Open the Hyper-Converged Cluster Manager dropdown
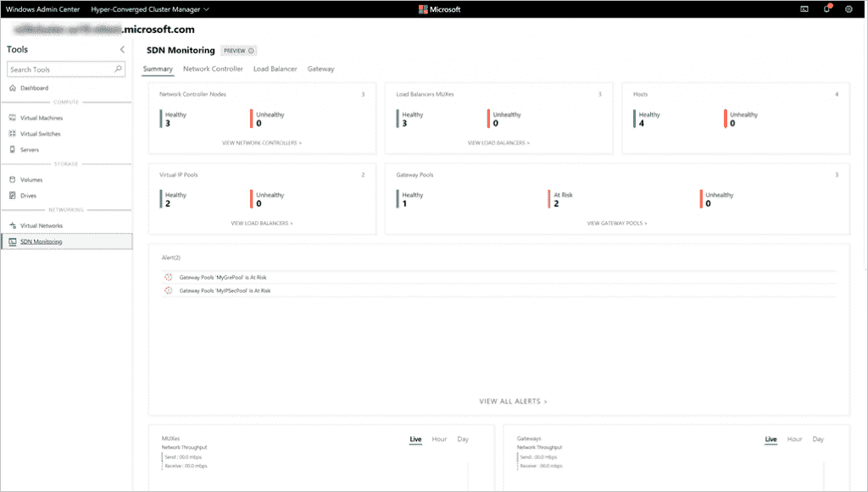This screenshot has width=868, height=492. [x=150, y=9]
